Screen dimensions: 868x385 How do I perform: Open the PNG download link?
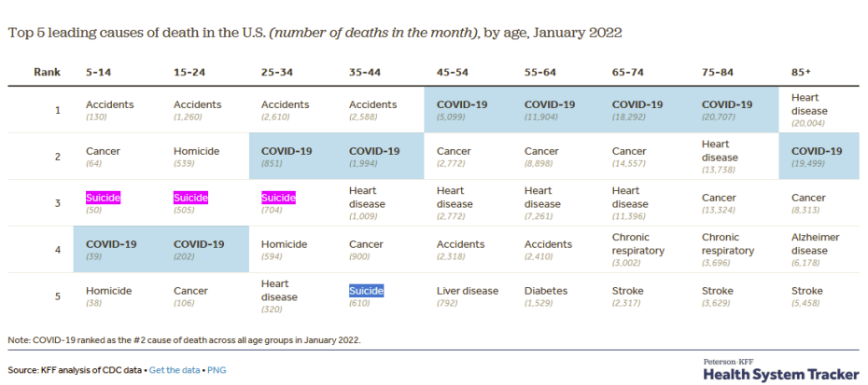pos(217,370)
